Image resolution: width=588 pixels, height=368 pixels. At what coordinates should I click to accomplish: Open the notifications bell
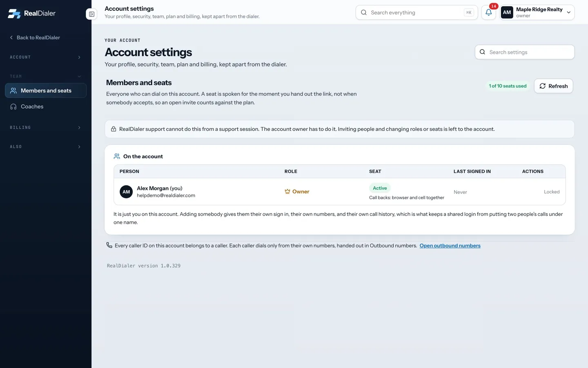pyautogui.click(x=488, y=12)
